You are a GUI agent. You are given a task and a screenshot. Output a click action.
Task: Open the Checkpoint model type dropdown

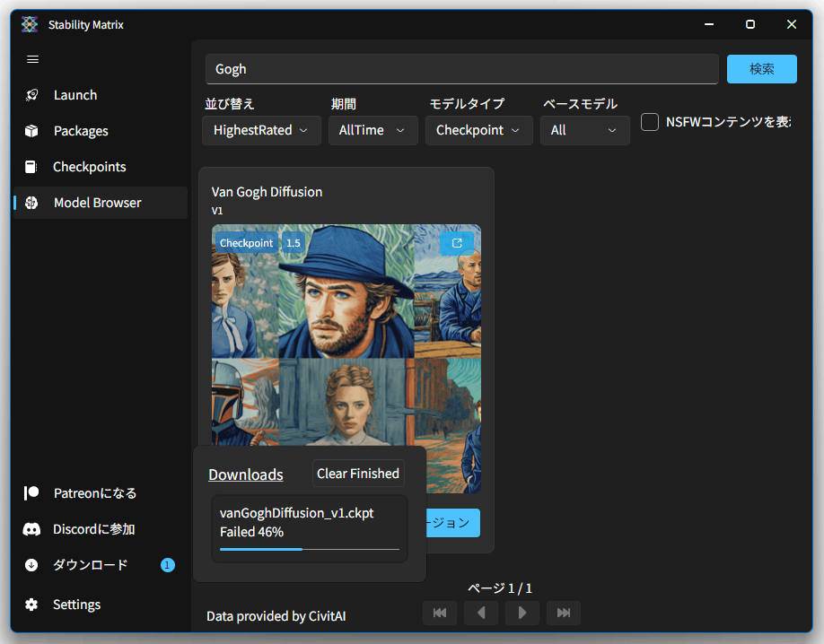(x=478, y=130)
